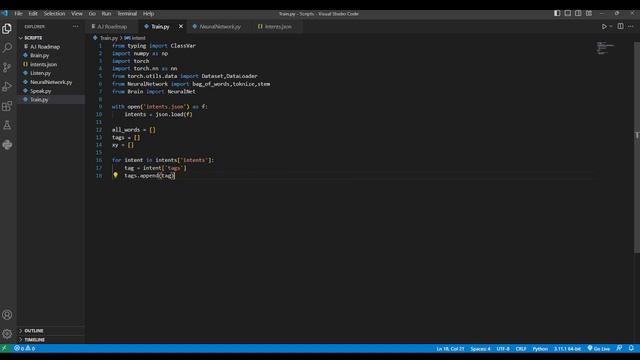Run the Python file with play button
This screenshot has width=640, height=360.
point(604,27)
